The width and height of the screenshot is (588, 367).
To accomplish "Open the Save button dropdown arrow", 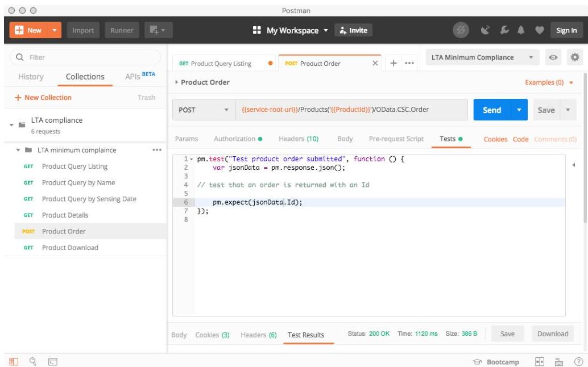I will (568, 110).
